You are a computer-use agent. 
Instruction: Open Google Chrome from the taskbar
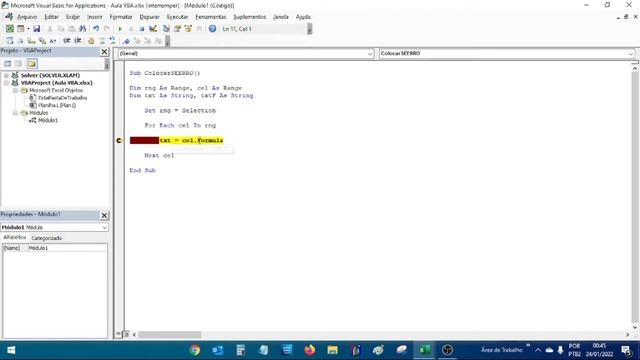(195, 350)
